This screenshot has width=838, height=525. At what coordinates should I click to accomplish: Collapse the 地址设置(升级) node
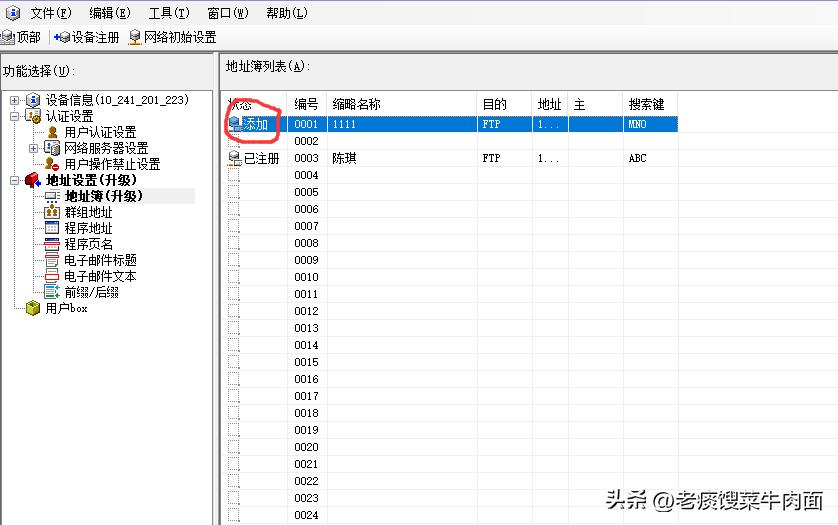(14, 180)
